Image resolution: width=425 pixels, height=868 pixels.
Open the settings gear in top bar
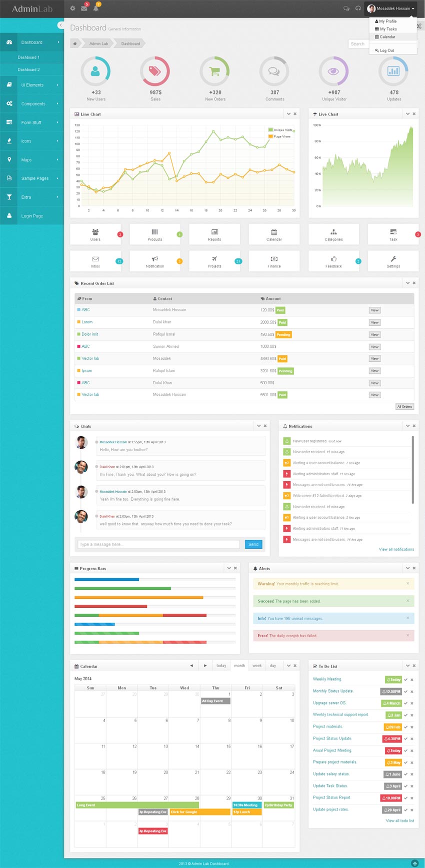coord(72,8)
